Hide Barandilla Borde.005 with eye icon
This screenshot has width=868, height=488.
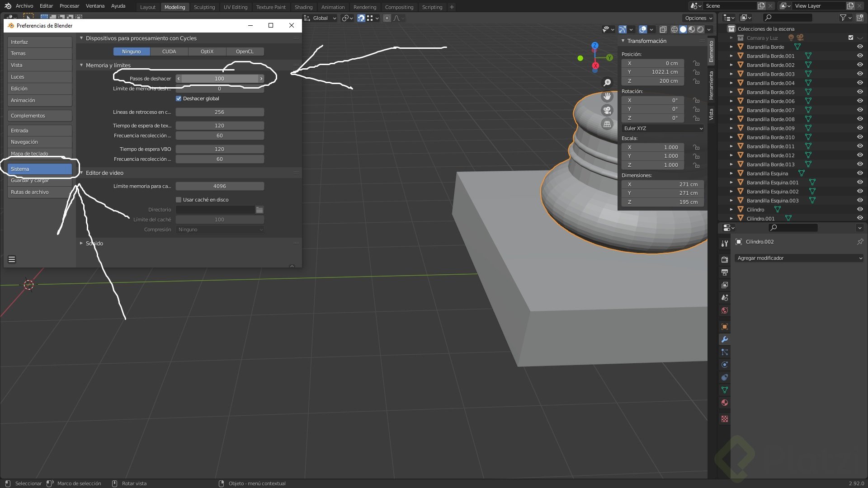(860, 92)
